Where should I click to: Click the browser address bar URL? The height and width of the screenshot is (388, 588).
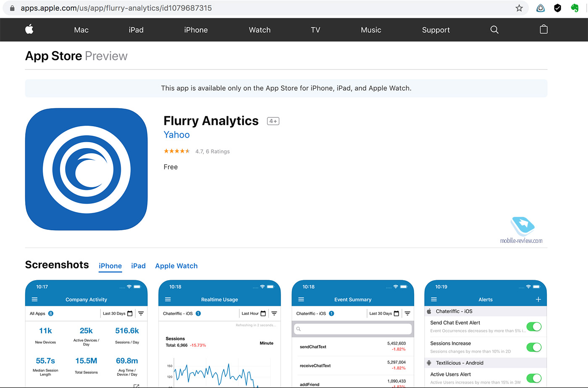tap(116, 8)
